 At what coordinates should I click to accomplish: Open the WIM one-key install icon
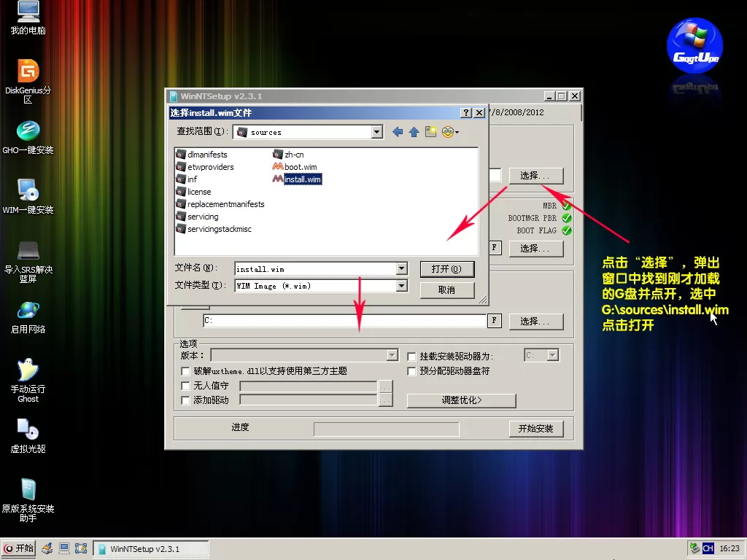click(28, 191)
